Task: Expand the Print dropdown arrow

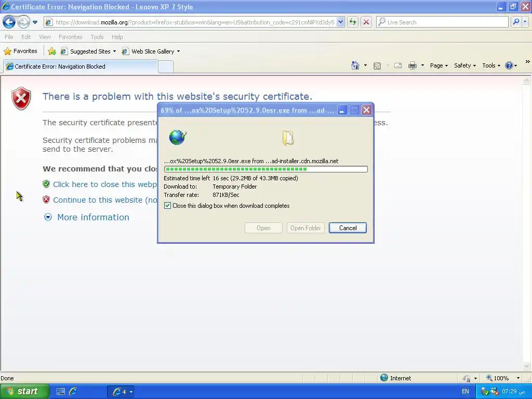Action: click(422, 65)
